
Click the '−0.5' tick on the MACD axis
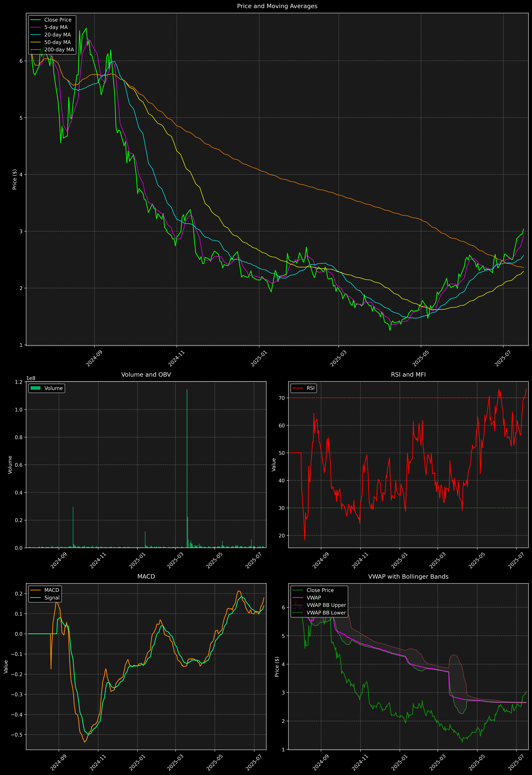pos(17,735)
